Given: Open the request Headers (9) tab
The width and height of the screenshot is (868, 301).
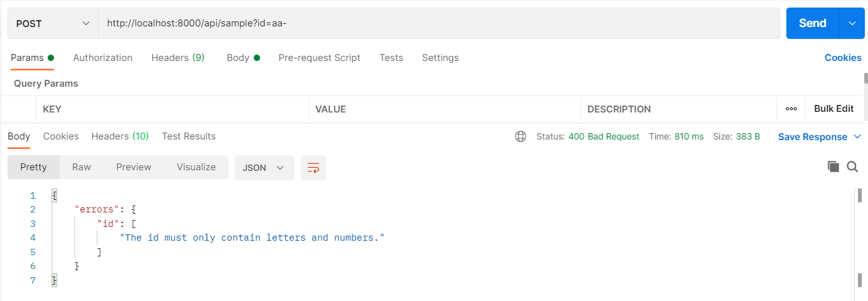Looking at the screenshot, I should click(x=178, y=58).
